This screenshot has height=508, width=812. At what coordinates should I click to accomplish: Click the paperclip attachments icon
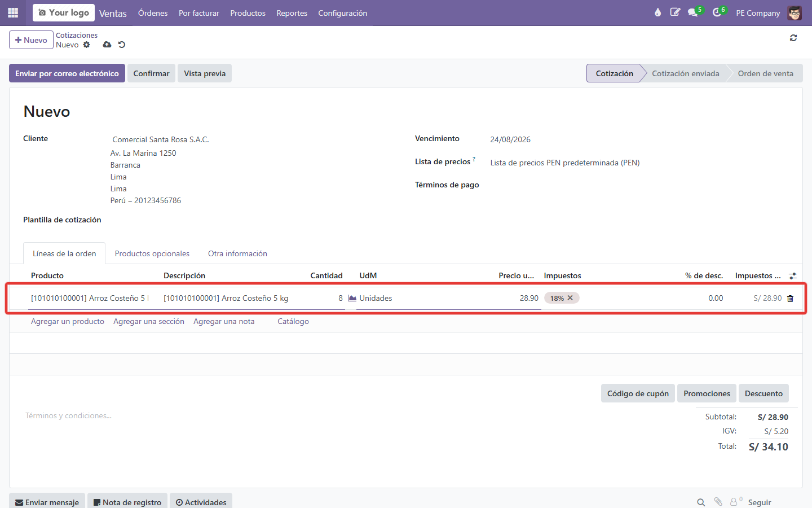(x=718, y=502)
